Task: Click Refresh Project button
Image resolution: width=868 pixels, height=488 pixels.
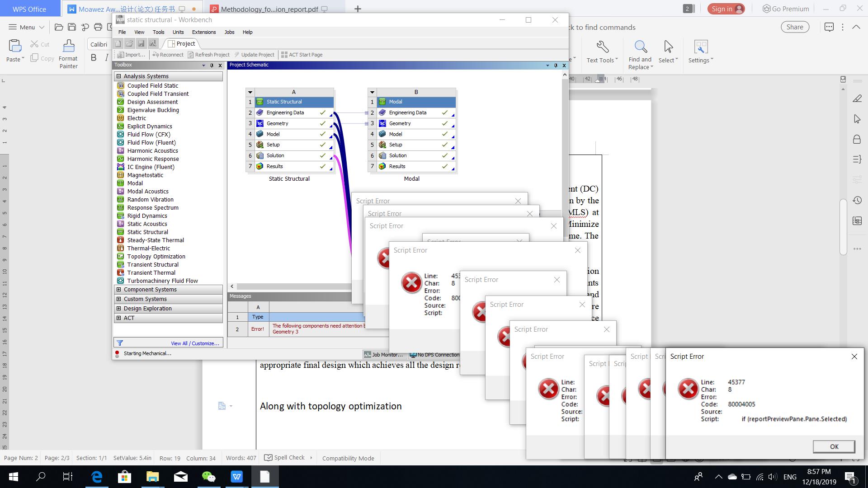Action: (208, 55)
